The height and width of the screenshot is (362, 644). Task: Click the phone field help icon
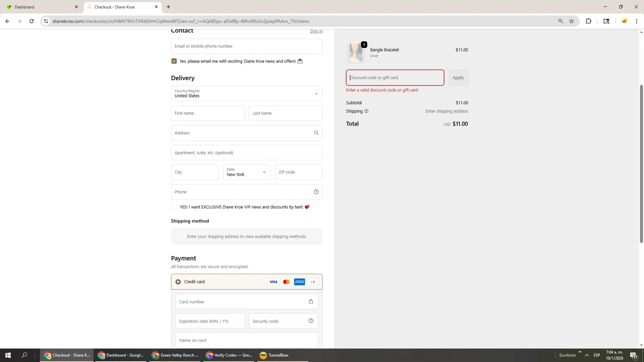(316, 192)
